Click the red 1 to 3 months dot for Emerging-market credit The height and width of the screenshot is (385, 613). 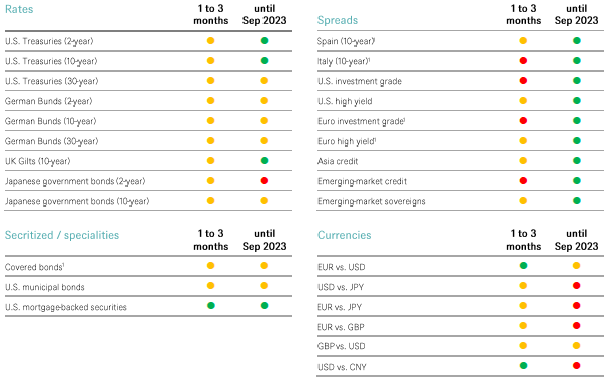tap(523, 181)
